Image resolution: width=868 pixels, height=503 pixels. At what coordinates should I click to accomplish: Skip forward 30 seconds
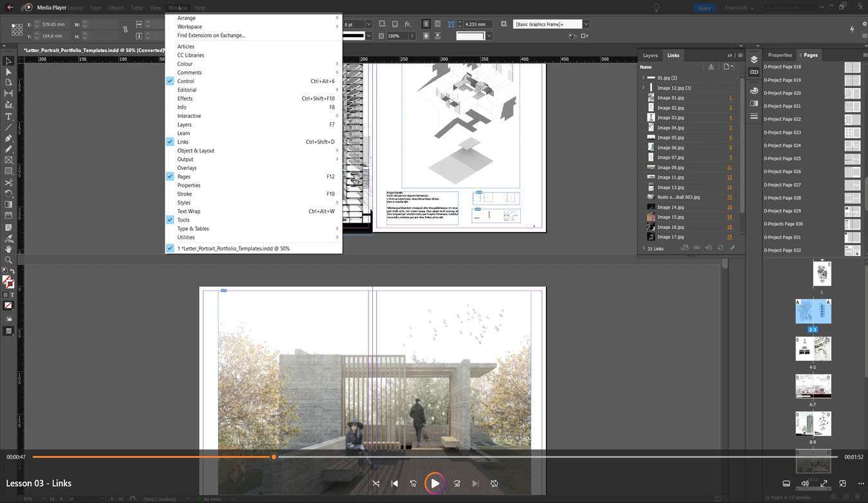tap(457, 484)
